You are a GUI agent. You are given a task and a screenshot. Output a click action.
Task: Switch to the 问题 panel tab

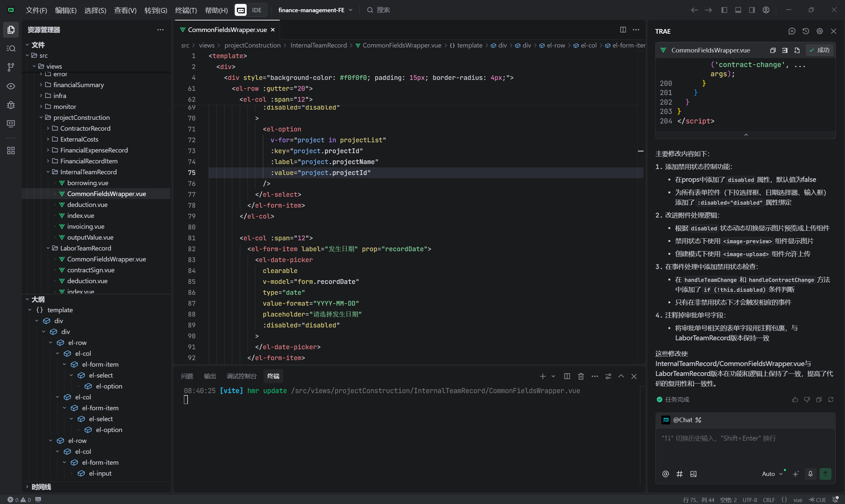[x=187, y=376]
